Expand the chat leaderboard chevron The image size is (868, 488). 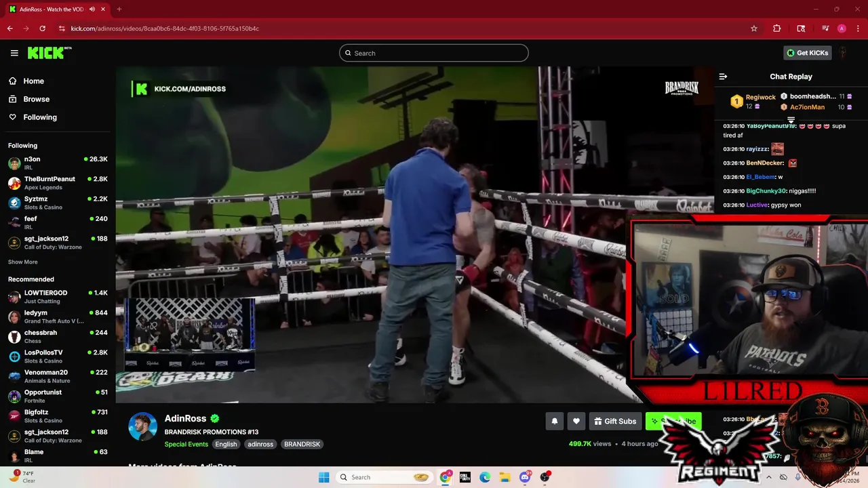pos(791,120)
